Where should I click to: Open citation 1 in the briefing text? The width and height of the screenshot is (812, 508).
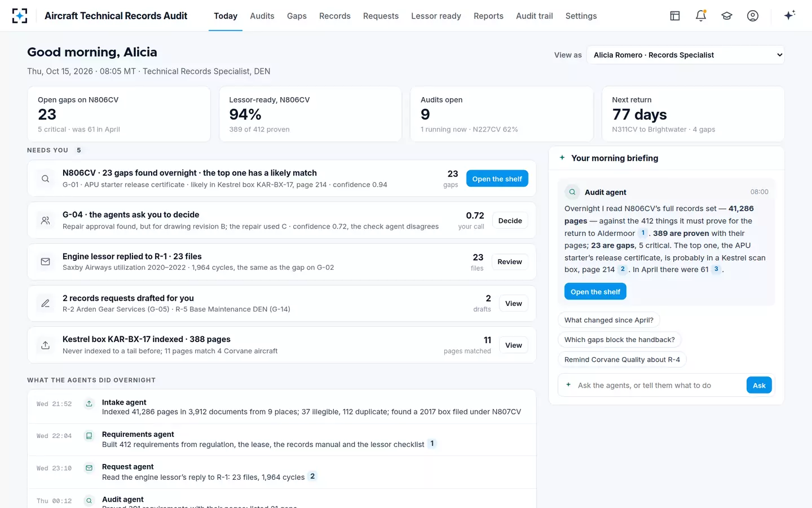pos(643,233)
